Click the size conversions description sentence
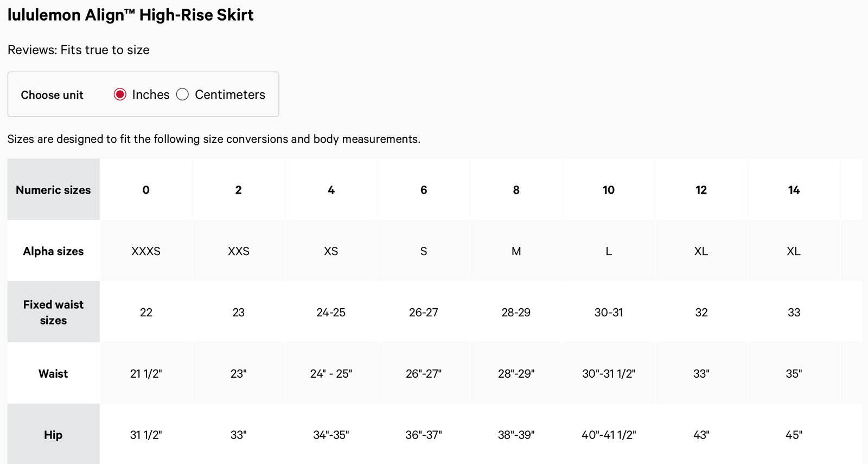The height and width of the screenshot is (464, 868). [214, 139]
